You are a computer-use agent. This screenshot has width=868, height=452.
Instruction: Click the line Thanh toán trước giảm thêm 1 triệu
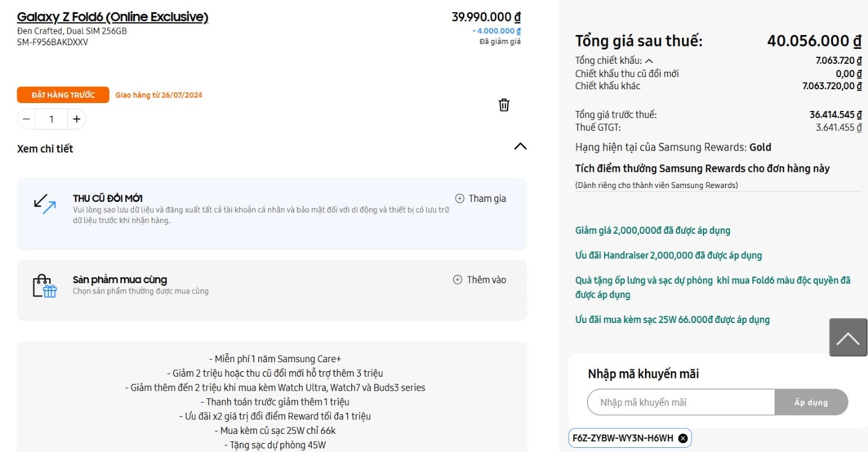[275, 401]
